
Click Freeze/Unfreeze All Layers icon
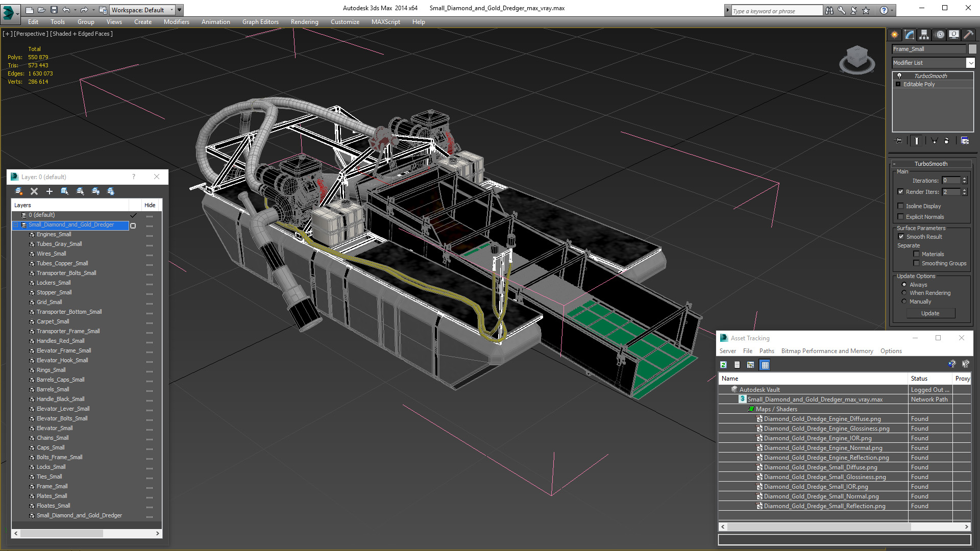(x=111, y=191)
